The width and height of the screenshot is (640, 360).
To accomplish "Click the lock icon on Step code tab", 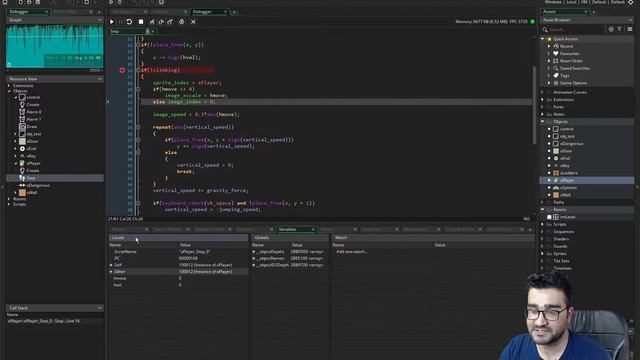I will click(147, 31).
